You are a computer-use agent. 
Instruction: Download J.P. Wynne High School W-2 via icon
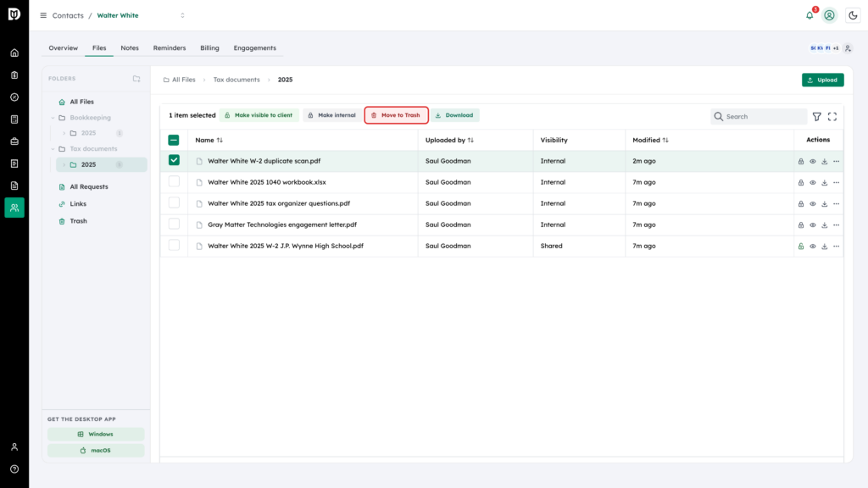[824, 247]
